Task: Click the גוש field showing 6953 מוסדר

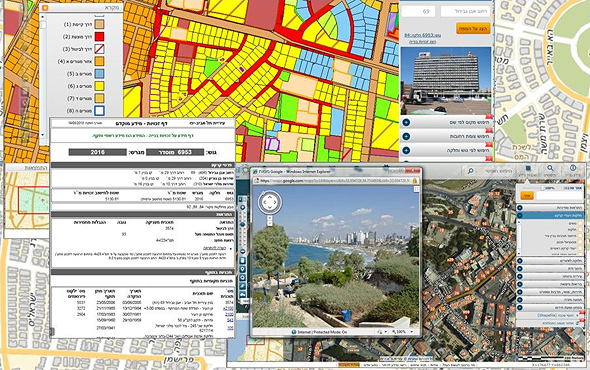Action: pos(175,152)
